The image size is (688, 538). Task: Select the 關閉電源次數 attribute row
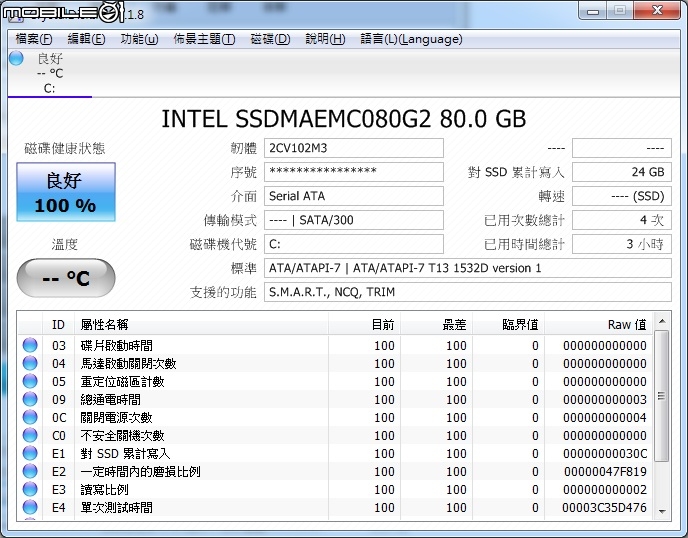click(335, 417)
